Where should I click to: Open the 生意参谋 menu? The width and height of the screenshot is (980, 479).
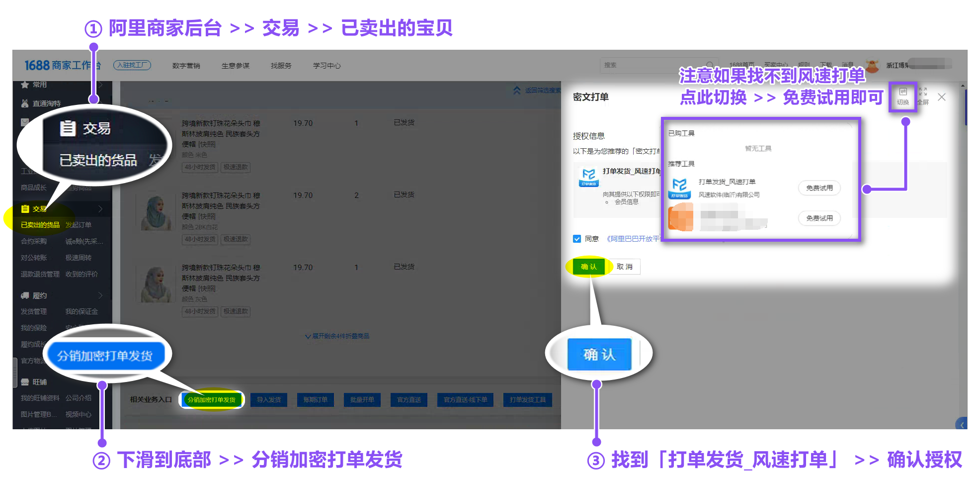click(x=236, y=66)
